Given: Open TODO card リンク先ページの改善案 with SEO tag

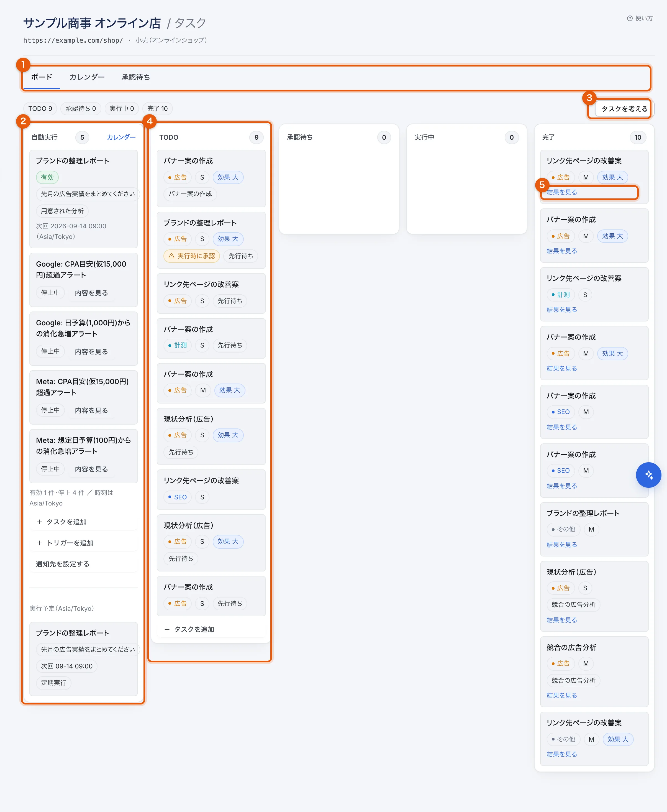Looking at the screenshot, I should [211, 490].
